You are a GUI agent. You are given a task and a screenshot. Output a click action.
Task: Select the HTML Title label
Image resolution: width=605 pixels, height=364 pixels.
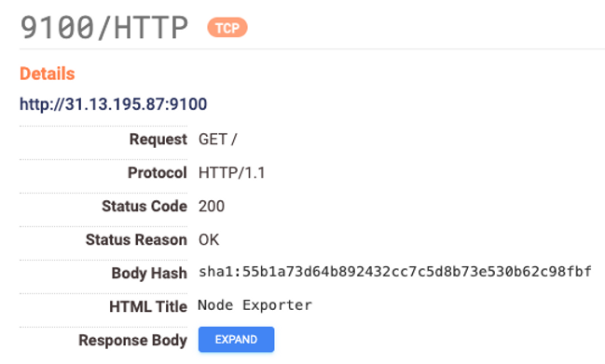[x=148, y=306]
